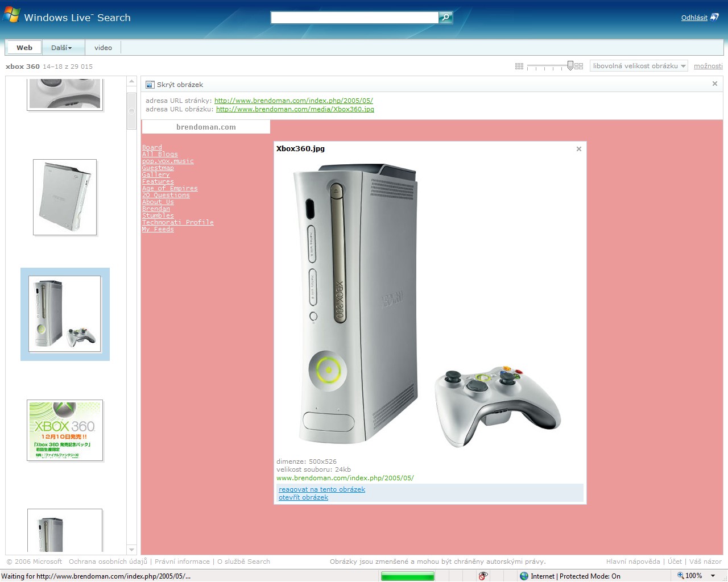The height and width of the screenshot is (582, 728).
Task: Open the zoom level dropdown arrow
Action: [x=713, y=576]
